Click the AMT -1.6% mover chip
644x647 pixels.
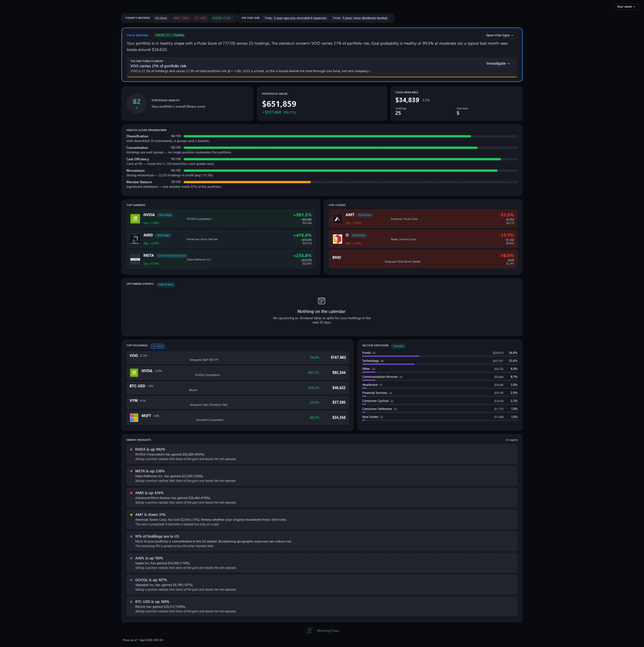[181, 18]
